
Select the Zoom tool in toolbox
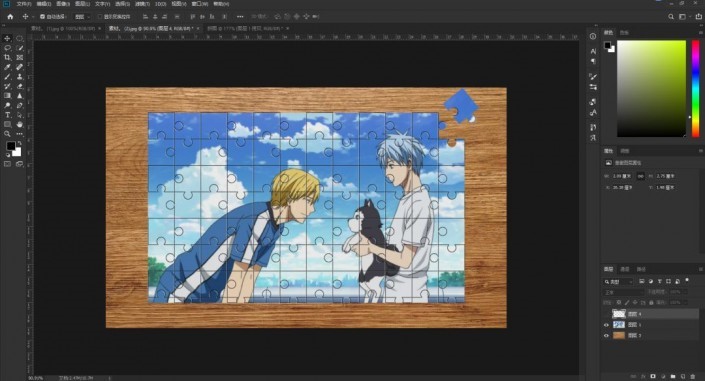[x=7, y=134]
